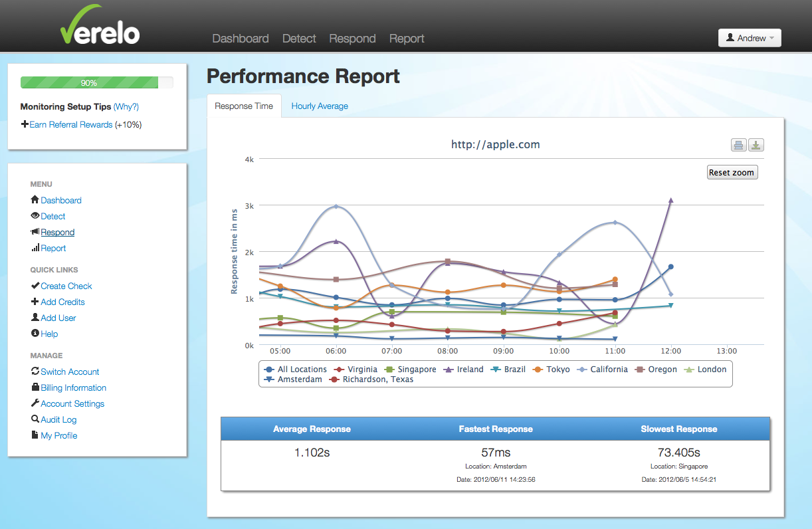Open Respond in top navigation
The width and height of the screenshot is (812, 529).
click(352, 39)
